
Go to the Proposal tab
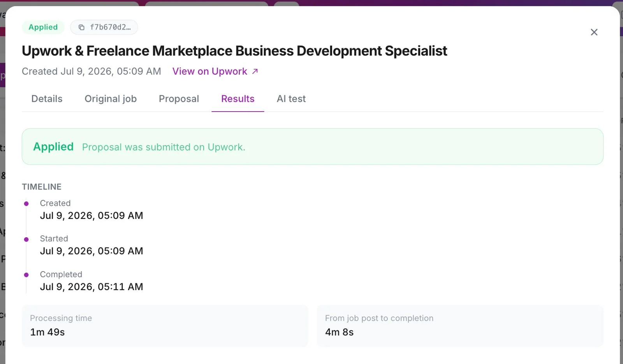179,99
